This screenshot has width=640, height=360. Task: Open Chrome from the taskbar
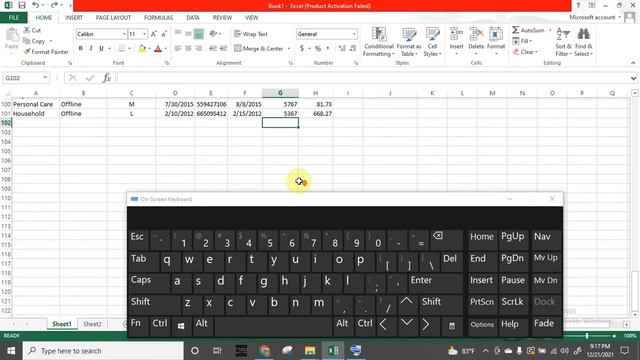coord(264,351)
